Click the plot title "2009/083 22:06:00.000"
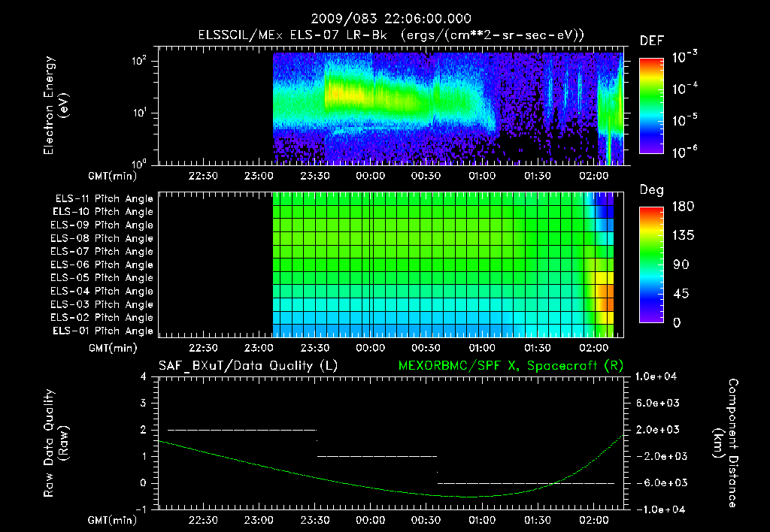 tap(391, 19)
